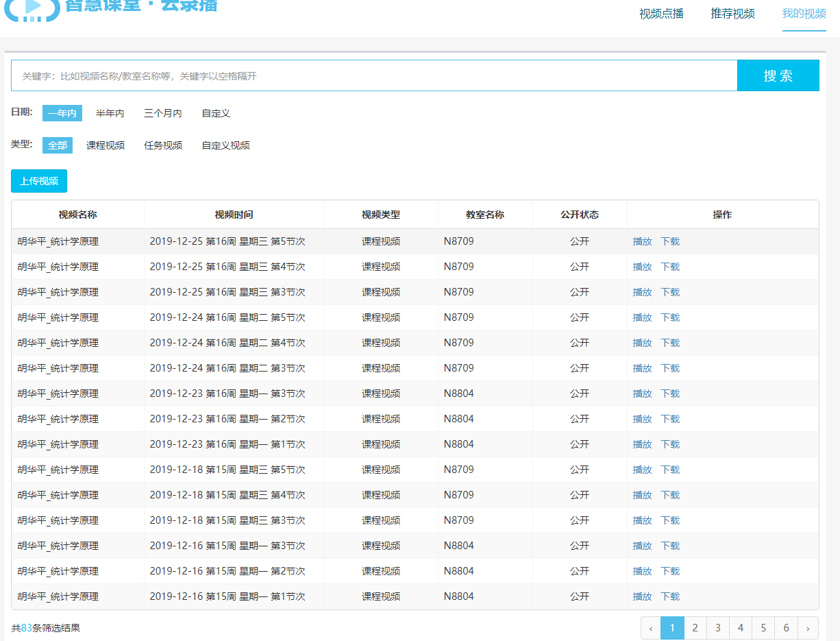840x641 pixels.
Task: Click the 搜索 button
Action: coord(778,75)
